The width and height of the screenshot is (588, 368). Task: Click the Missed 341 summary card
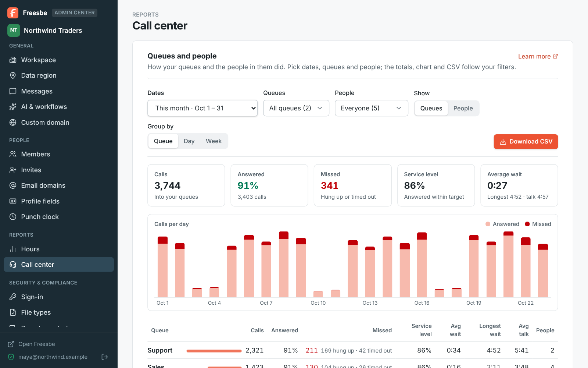point(353,185)
